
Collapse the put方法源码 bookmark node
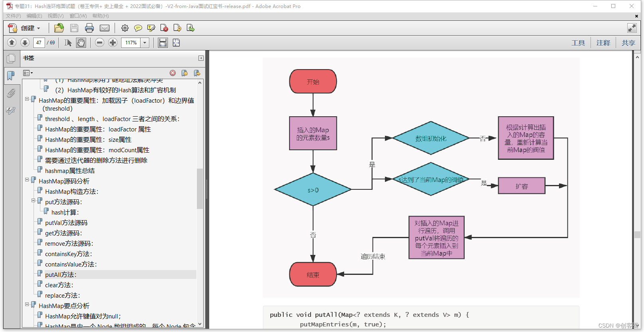click(34, 201)
